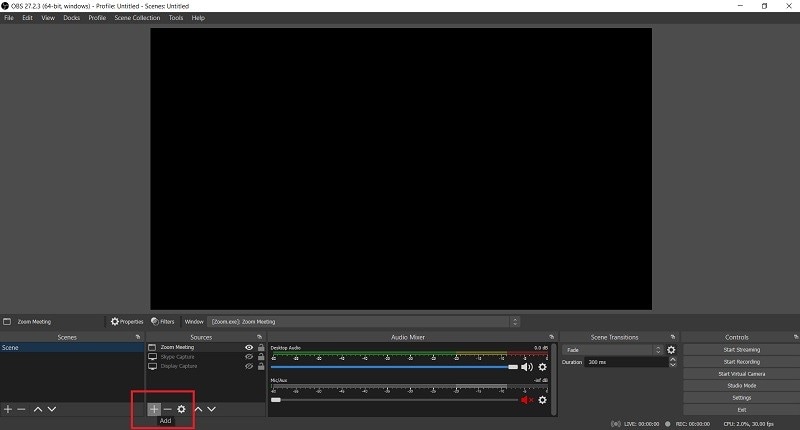Click the window capture icon beside Zoom Meeting source

152,347
